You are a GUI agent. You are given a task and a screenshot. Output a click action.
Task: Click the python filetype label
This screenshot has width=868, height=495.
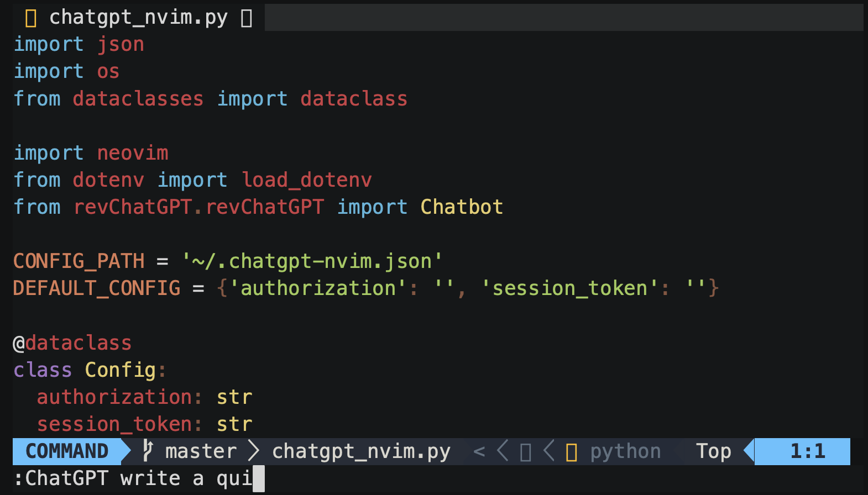point(625,451)
